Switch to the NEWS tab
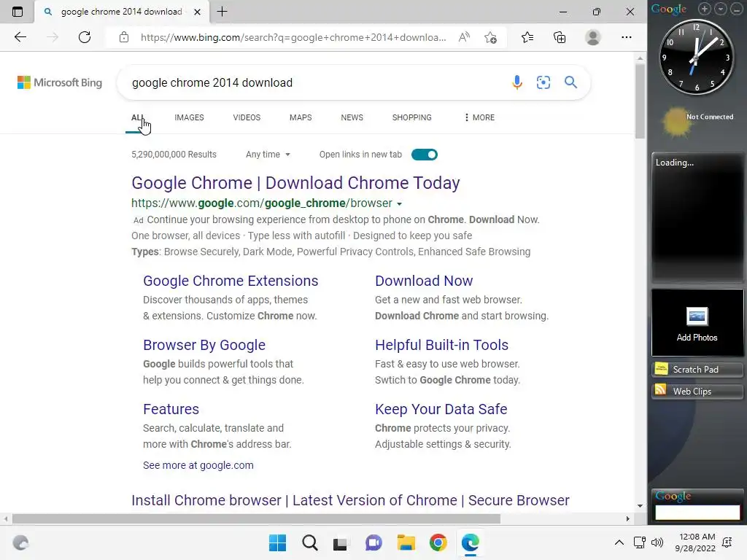 [352, 117]
